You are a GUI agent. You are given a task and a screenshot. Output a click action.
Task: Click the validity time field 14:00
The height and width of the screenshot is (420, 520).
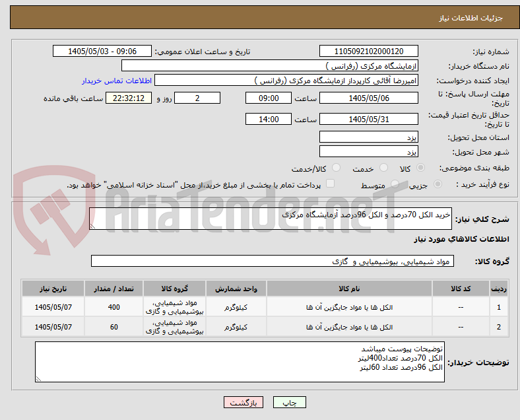[x=269, y=119]
